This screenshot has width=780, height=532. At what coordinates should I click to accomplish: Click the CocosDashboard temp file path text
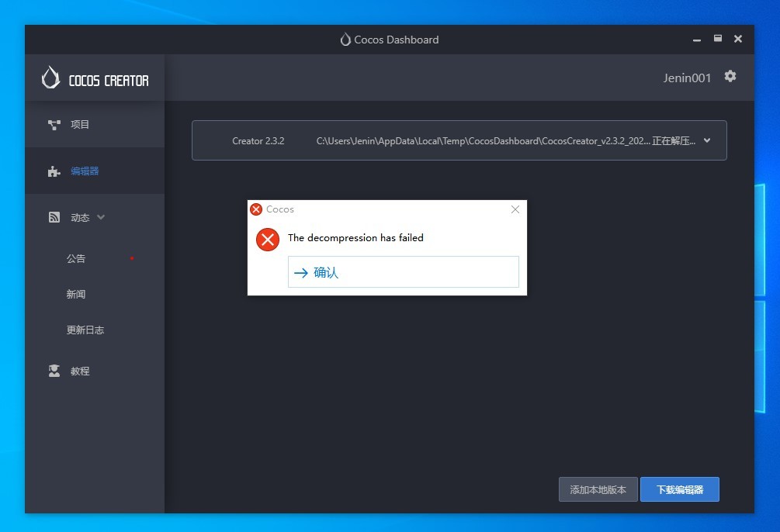point(483,141)
